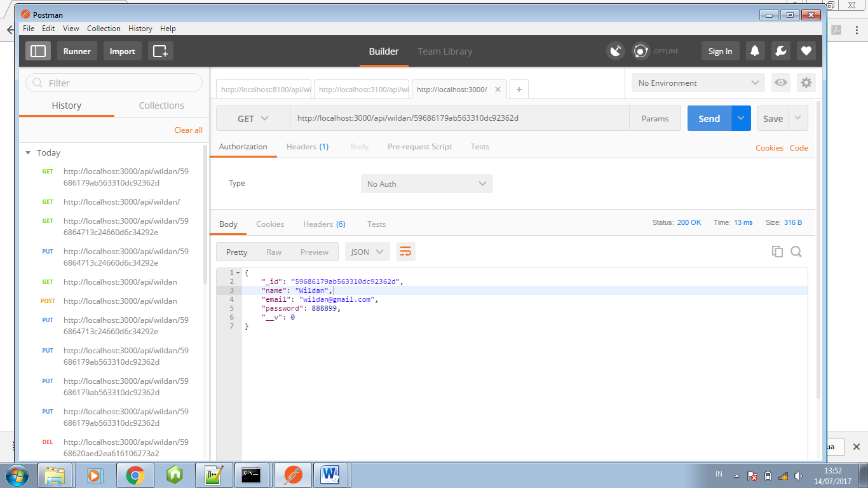
Task: Click the Save button
Action: pyautogui.click(x=773, y=118)
